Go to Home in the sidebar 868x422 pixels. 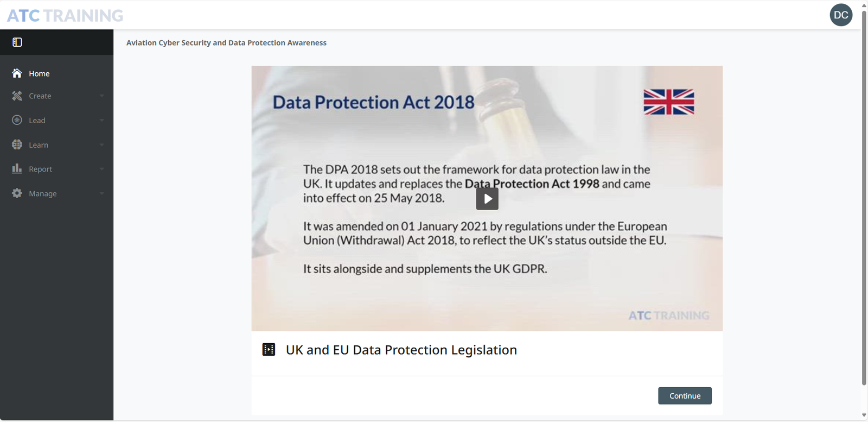point(39,73)
